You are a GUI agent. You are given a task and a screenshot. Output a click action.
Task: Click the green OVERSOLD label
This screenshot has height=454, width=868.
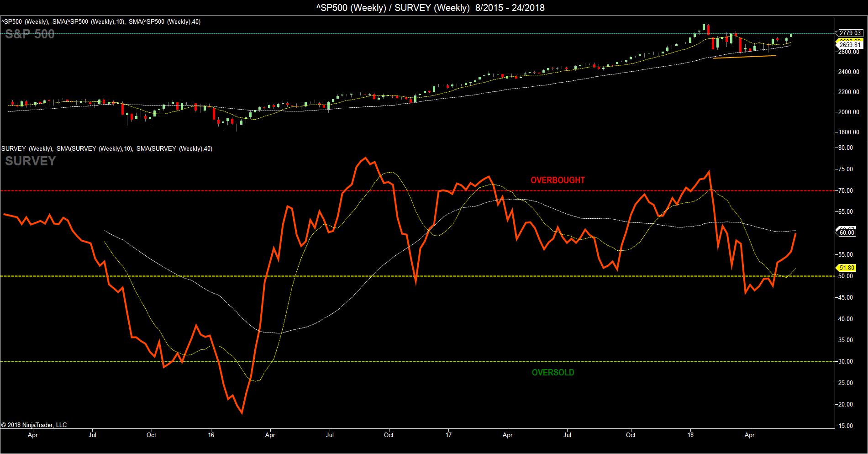(553, 372)
